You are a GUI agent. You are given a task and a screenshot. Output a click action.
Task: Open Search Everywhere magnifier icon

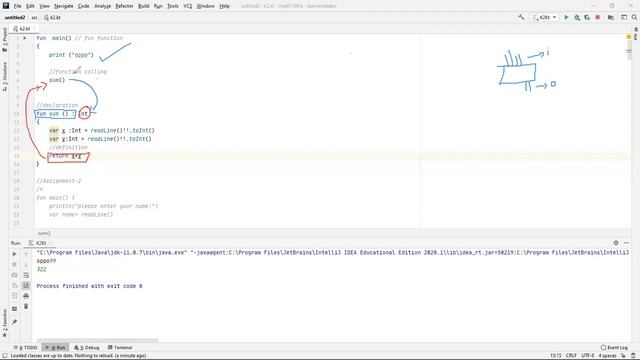[634, 17]
